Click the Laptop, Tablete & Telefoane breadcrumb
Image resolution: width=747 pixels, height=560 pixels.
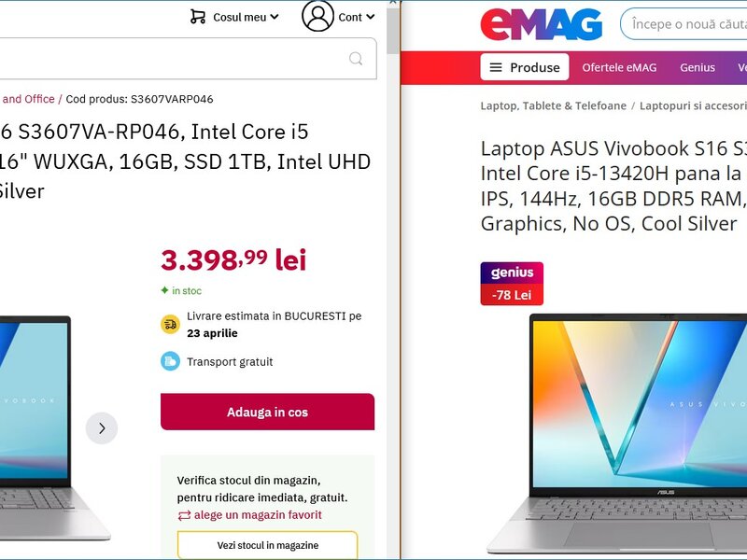point(553,105)
